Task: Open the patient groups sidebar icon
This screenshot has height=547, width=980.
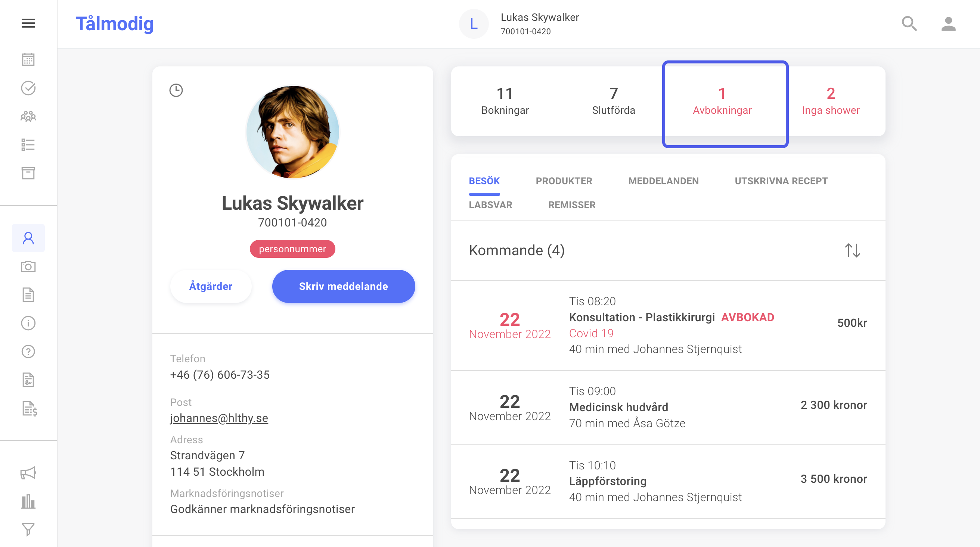Action: (28, 116)
